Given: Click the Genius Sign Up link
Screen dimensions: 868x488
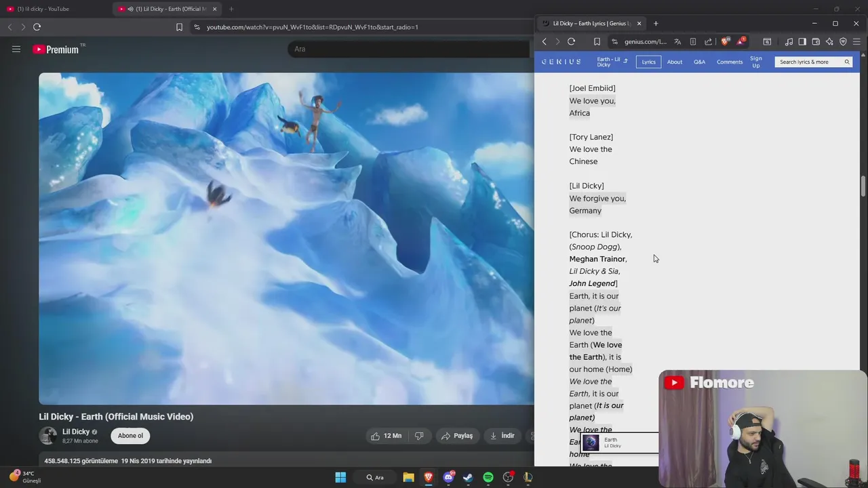Looking at the screenshot, I should (756, 62).
